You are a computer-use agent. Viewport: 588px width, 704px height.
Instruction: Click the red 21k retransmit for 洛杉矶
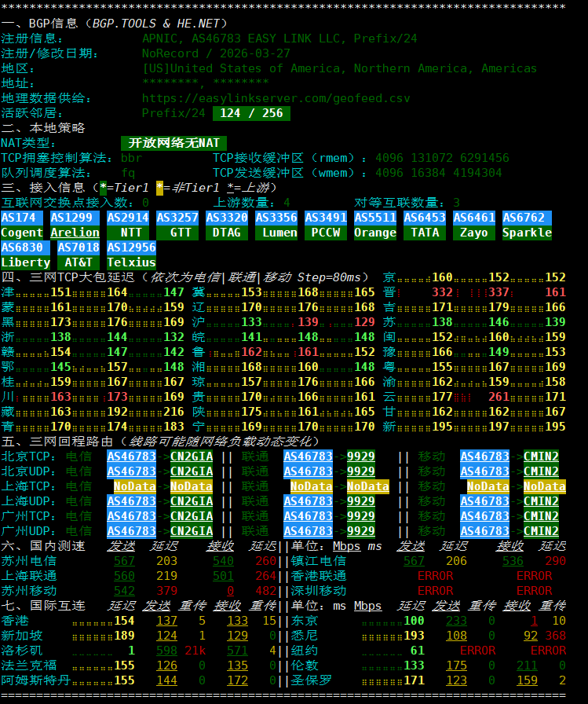point(195,651)
